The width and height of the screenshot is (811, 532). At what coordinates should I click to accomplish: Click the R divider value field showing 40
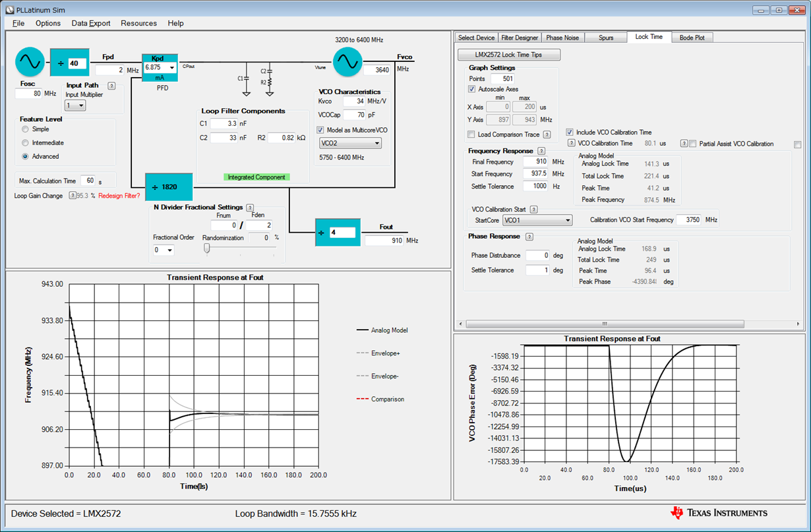[x=76, y=63]
